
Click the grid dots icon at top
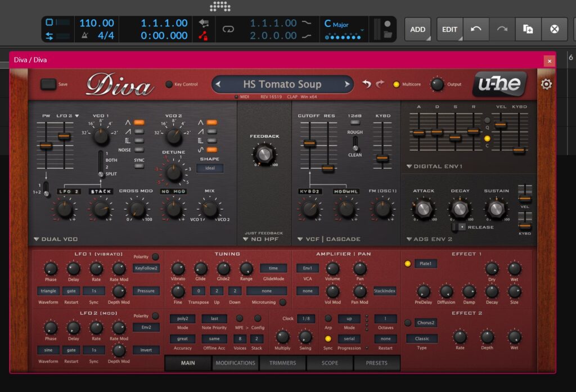point(220,6)
